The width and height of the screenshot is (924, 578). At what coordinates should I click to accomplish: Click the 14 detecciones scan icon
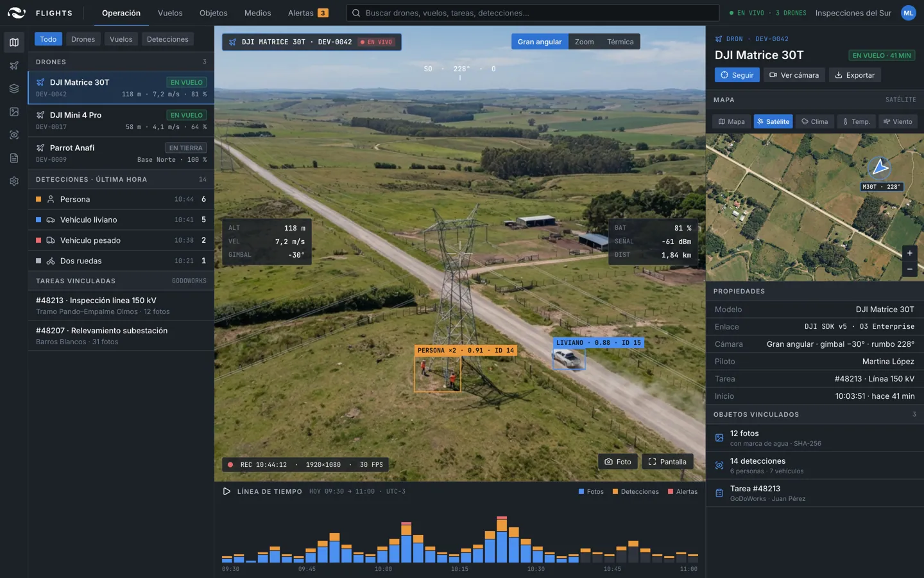click(719, 466)
